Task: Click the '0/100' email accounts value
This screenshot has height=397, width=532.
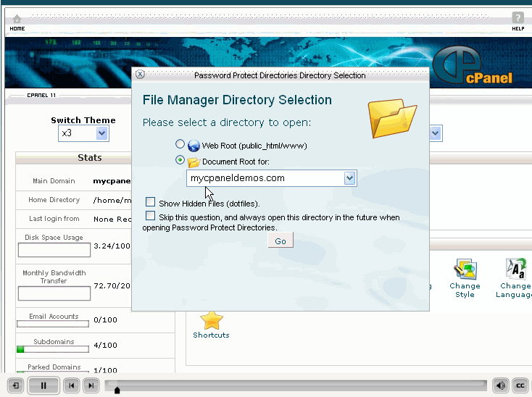Action: [x=106, y=319]
